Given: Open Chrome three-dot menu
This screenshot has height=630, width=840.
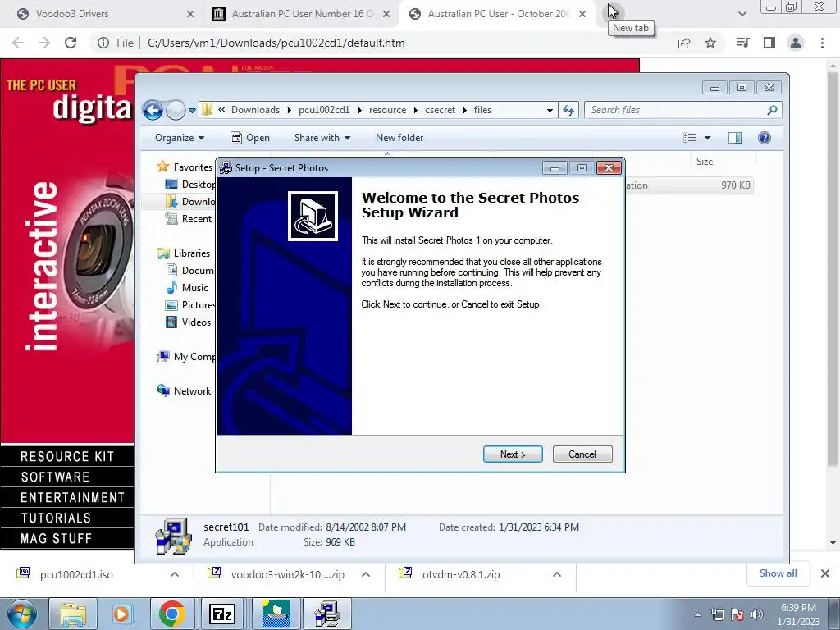Looking at the screenshot, I should point(822,43).
